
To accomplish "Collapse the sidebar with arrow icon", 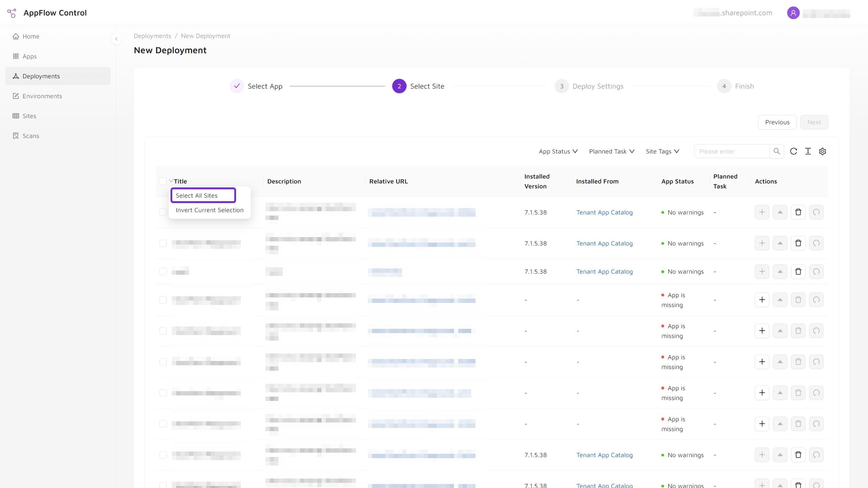I will pos(116,39).
